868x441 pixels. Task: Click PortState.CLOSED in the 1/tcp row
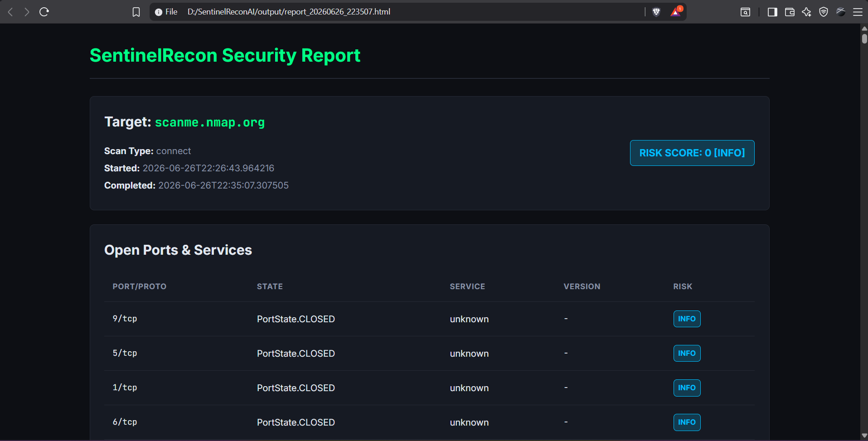click(x=296, y=388)
